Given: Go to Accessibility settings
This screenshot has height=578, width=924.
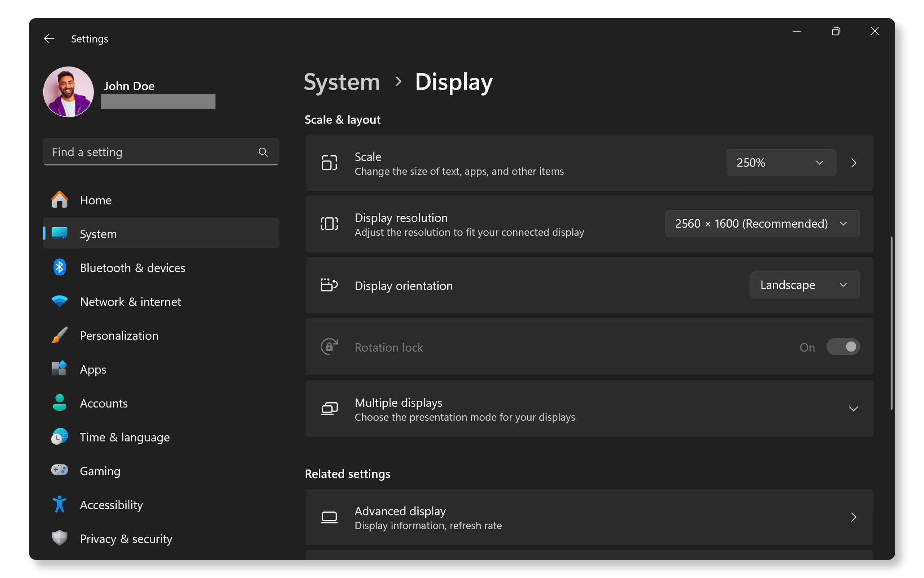Looking at the screenshot, I should (x=161, y=505).
